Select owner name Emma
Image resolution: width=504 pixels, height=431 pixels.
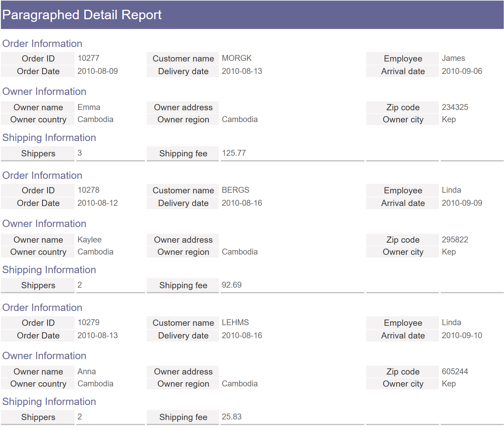(89, 107)
